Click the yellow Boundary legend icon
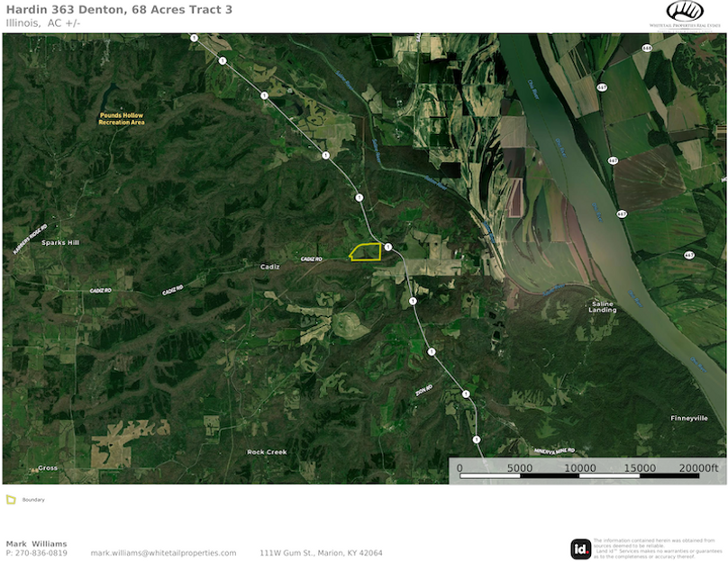 [11, 499]
